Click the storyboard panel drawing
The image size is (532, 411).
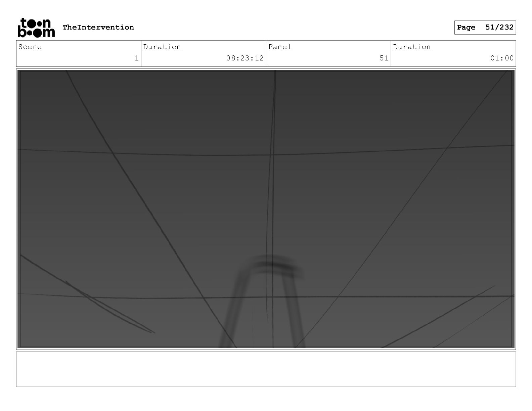pos(266,209)
